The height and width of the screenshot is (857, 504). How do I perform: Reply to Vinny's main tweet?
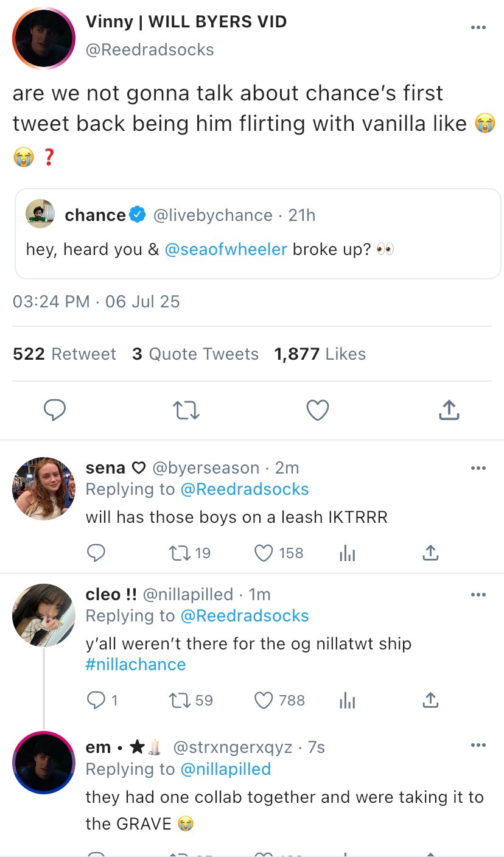(x=55, y=411)
